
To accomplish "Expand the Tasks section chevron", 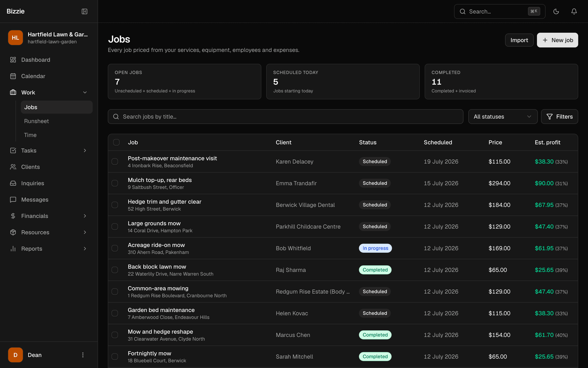I will (85, 150).
